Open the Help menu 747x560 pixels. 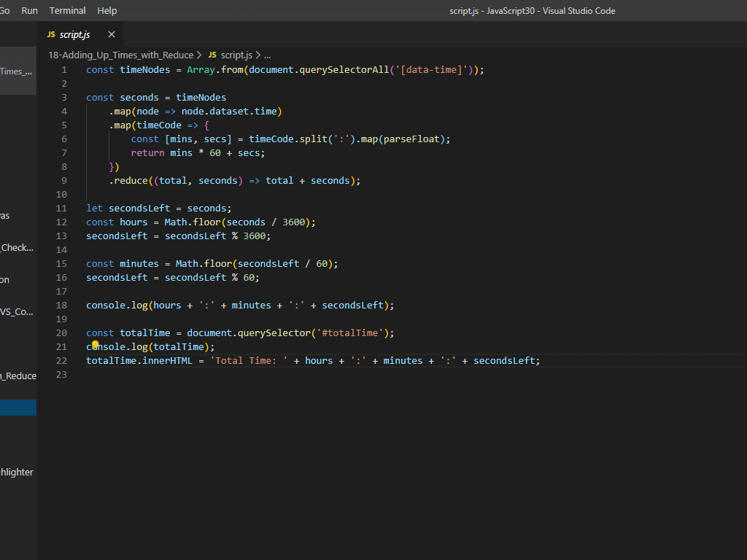coord(107,10)
